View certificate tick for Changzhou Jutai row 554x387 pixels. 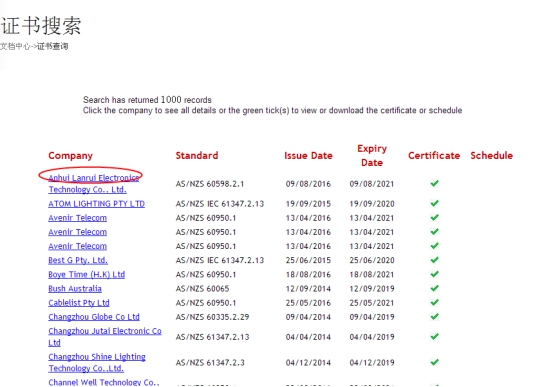click(x=435, y=336)
